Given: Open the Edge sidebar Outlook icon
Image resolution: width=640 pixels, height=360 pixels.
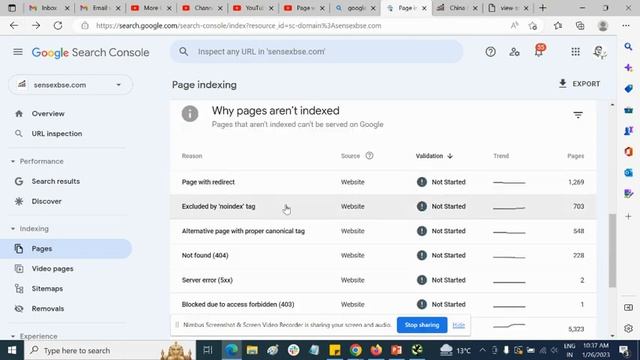Looking at the screenshot, I should 628,172.
